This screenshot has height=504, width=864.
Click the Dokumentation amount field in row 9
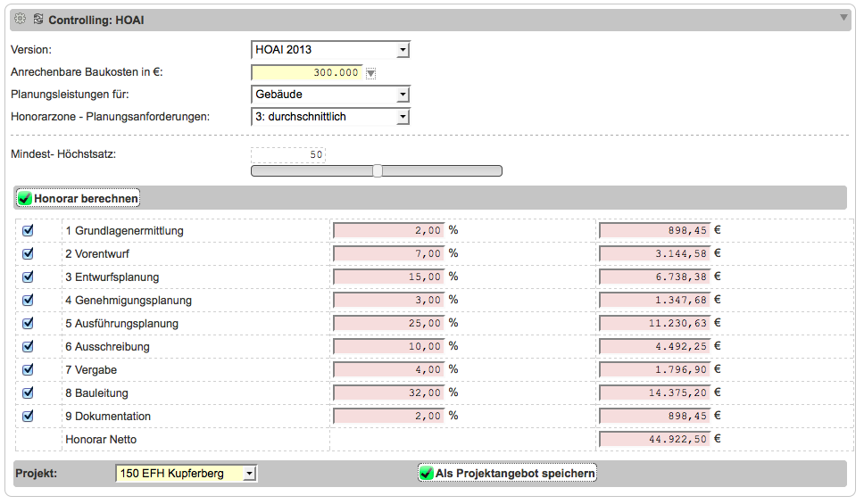(654, 416)
